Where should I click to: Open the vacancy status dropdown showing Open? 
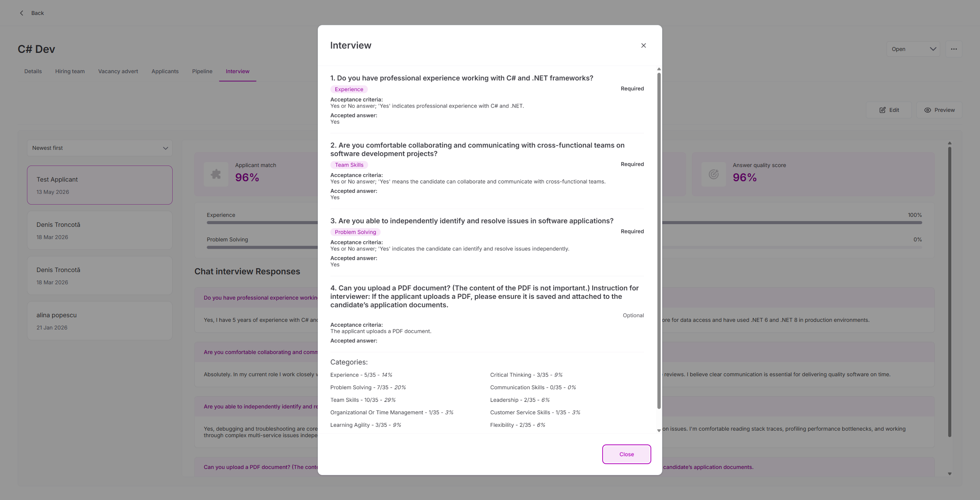(x=913, y=49)
